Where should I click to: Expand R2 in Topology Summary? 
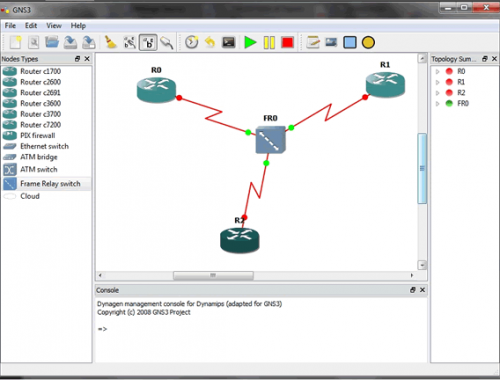pos(438,93)
